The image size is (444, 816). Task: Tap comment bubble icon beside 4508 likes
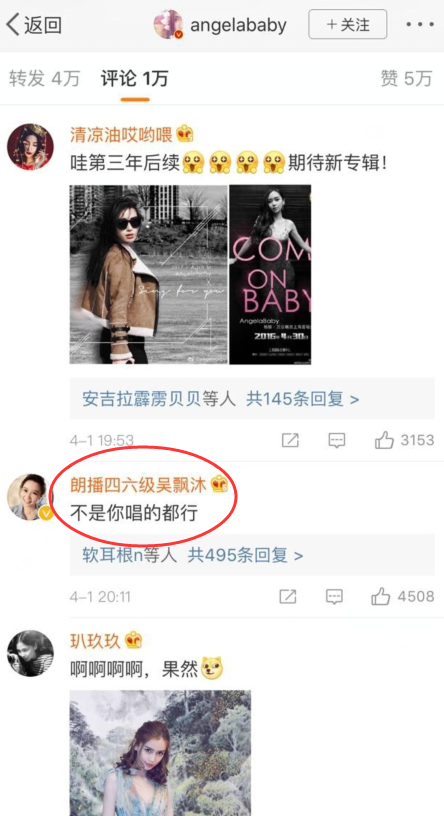(334, 596)
